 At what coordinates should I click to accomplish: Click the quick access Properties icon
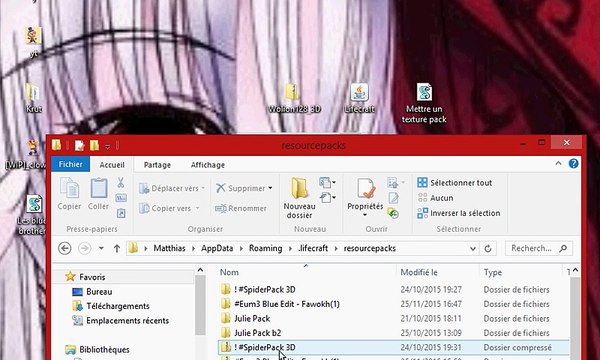pyautogui.click(x=79, y=145)
